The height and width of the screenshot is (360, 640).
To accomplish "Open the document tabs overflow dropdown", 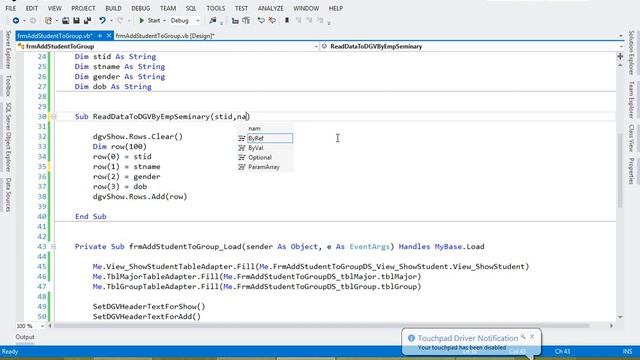I will (x=621, y=36).
